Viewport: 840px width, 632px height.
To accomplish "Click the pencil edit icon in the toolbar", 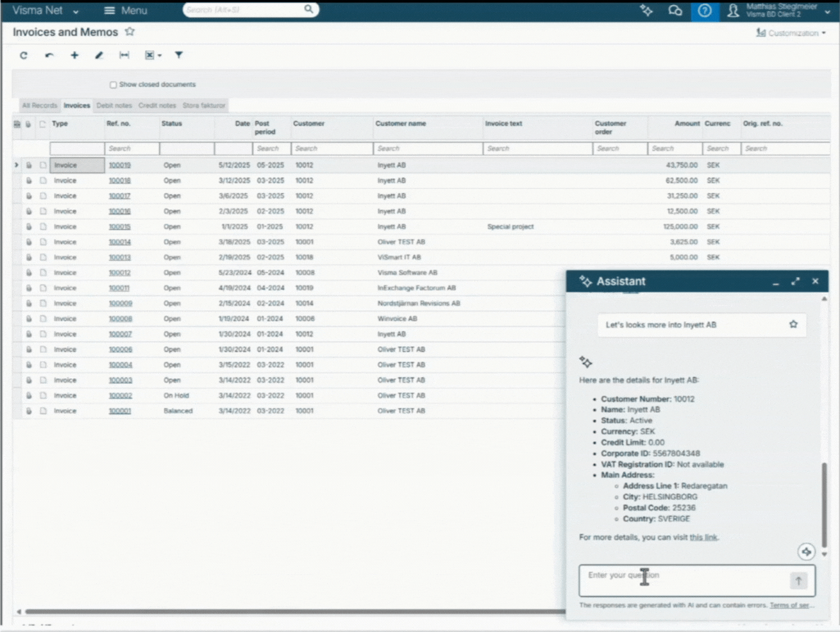I will click(99, 56).
